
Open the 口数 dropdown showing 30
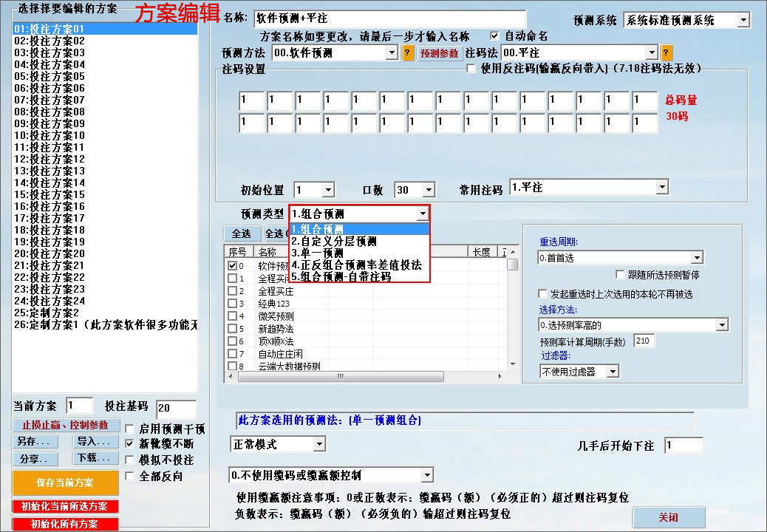coord(427,188)
